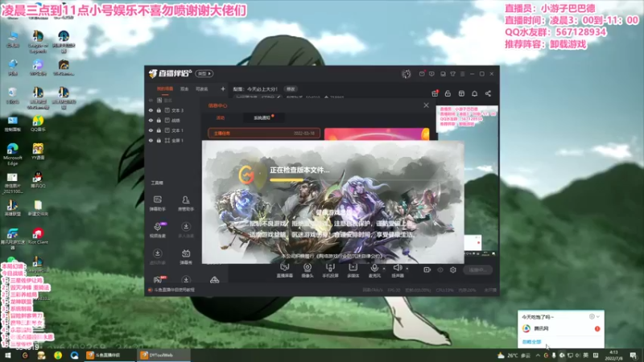Click streamer avatar in title bar
644x362 pixels.
(407, 74)
